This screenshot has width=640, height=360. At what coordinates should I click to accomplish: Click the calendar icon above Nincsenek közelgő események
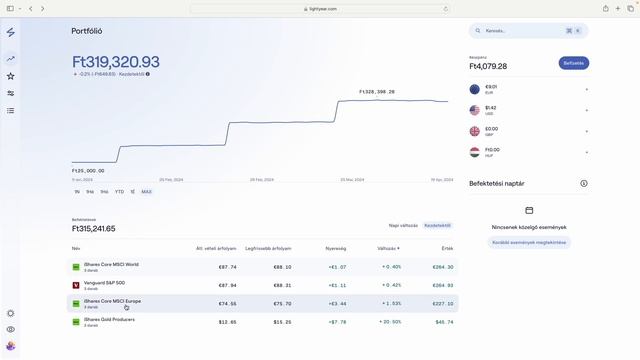coord(529,211)
